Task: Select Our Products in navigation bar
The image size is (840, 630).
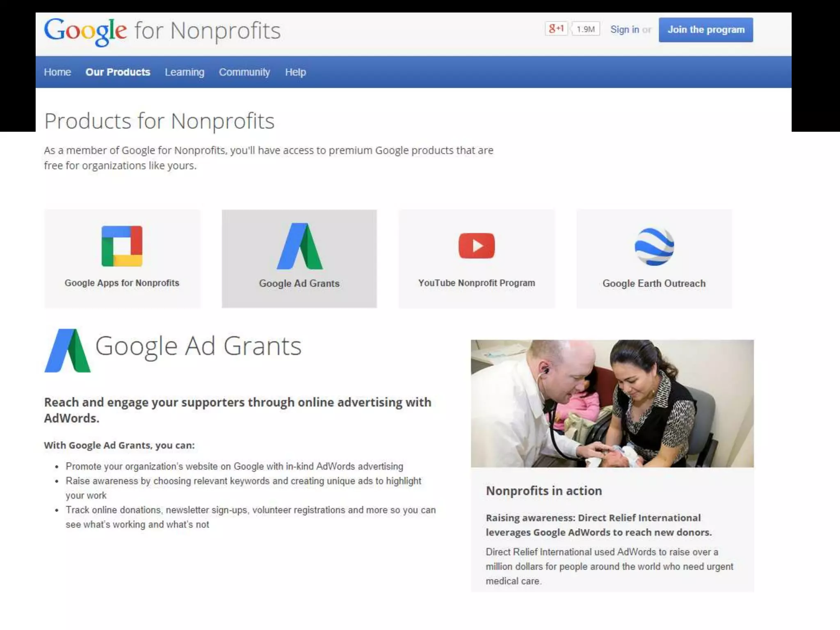Action: click(118, 72)
